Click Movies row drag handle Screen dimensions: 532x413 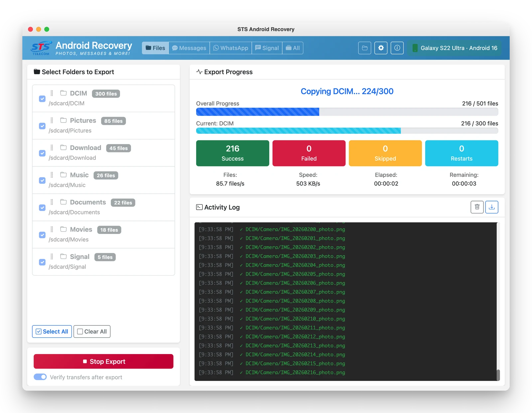[52, 230]
